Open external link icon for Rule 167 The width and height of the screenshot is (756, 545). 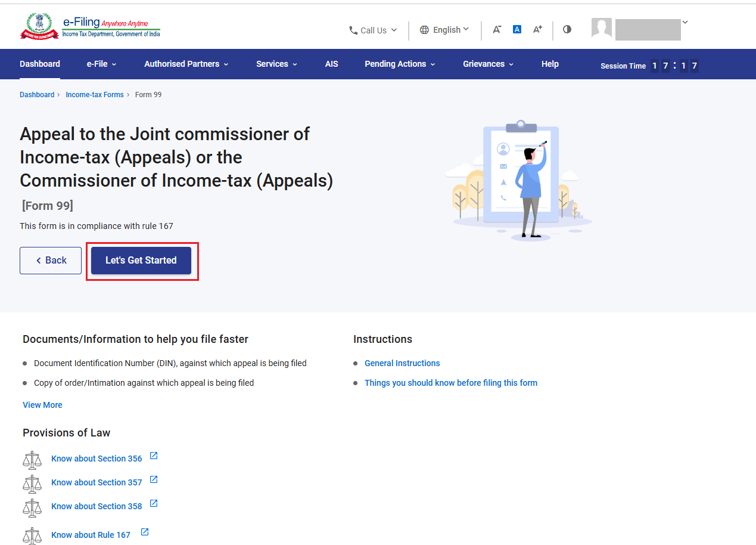(145, 532)
